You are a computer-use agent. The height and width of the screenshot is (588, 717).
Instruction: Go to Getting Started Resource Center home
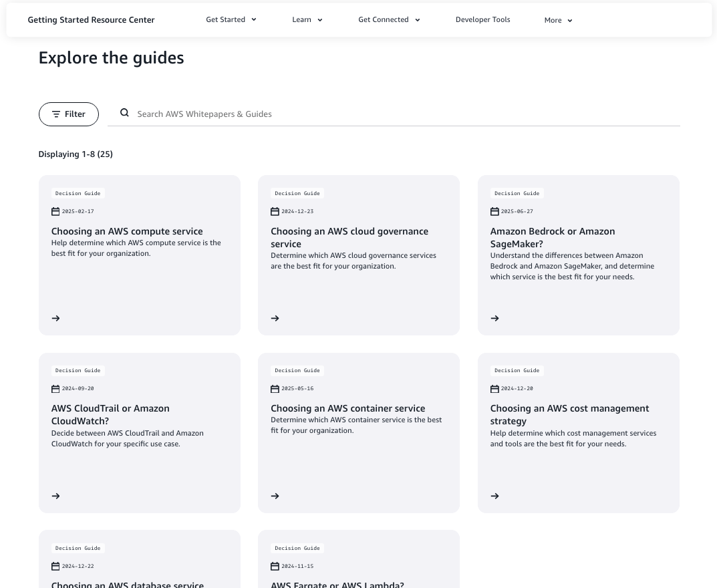[x=91, y=20]
